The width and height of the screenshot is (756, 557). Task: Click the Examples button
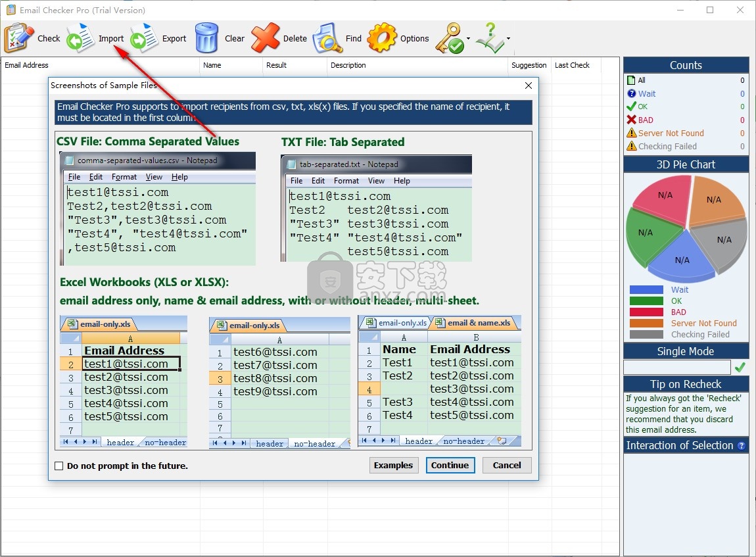point(393,466)
